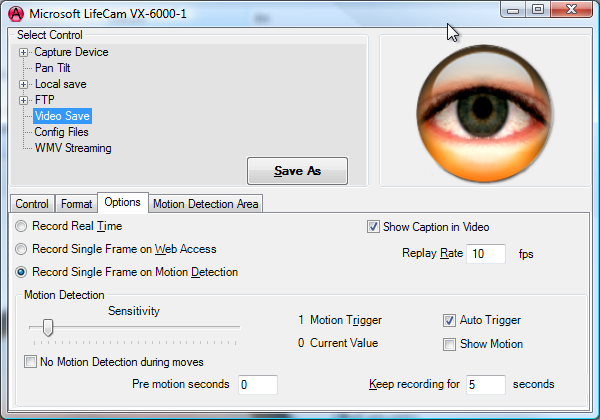Screen dimensions: 600x420
Task: Choose Record Single Frame on Web Access
Action: [x=21, y=249]
